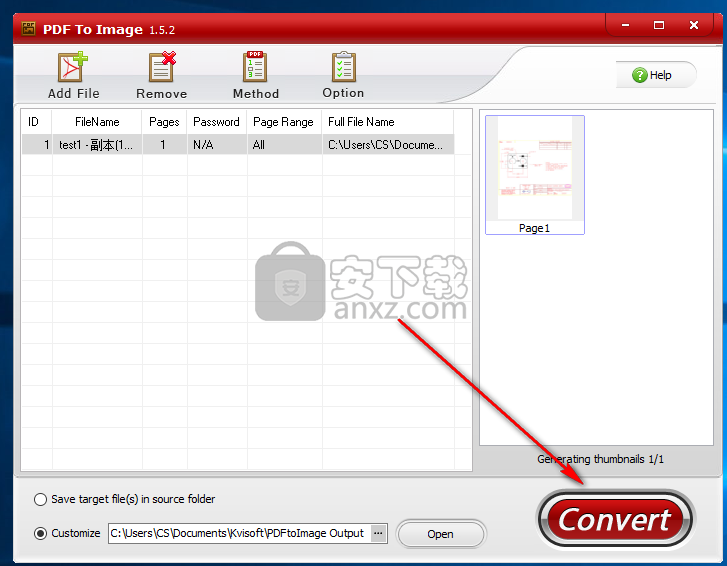Select the Customize output radio button

click(41, 533)
